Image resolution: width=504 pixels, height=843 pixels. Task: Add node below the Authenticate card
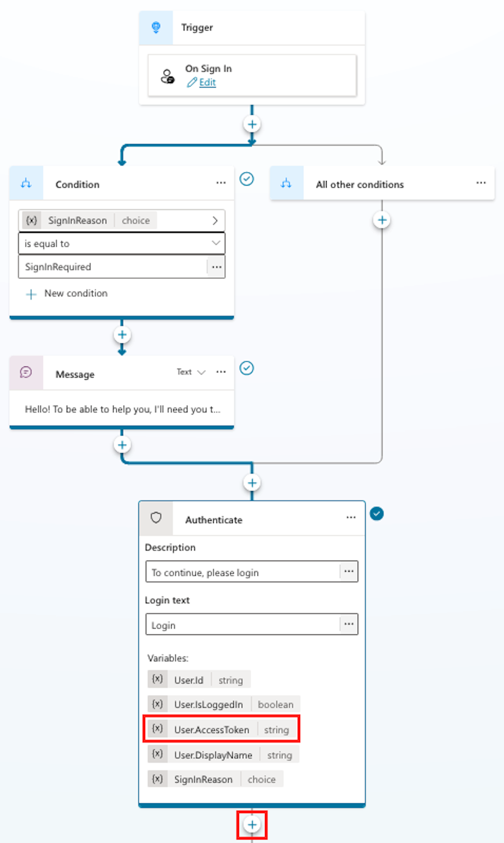(252, 825)
